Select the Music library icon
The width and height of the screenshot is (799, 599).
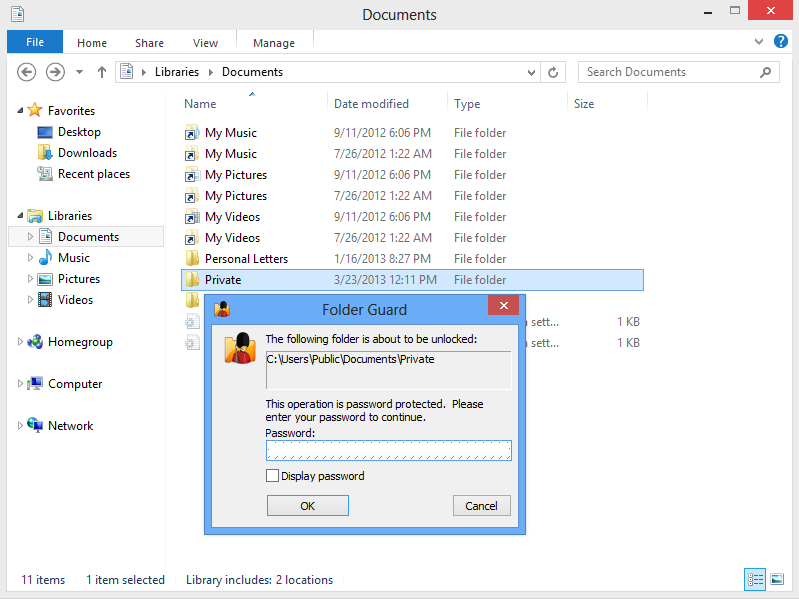[x=45, y=258]
